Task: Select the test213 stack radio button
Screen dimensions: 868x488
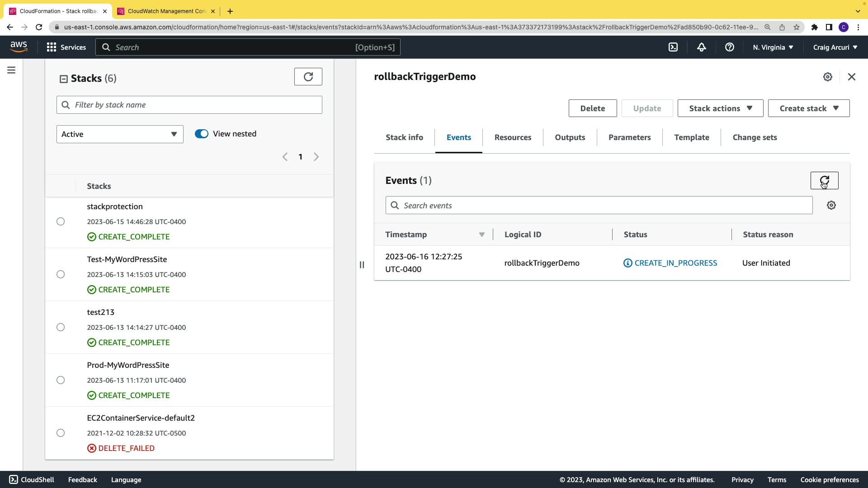Action: pos(61,327)
